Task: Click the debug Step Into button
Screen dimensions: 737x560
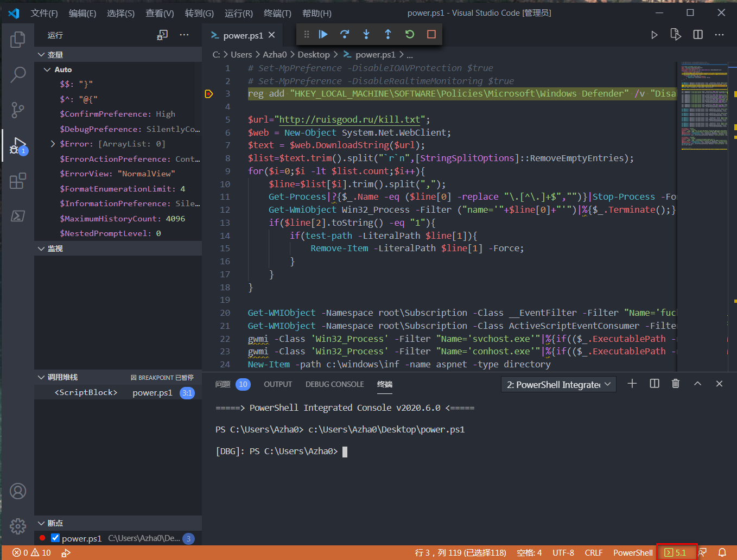Action: pos(366,34)
